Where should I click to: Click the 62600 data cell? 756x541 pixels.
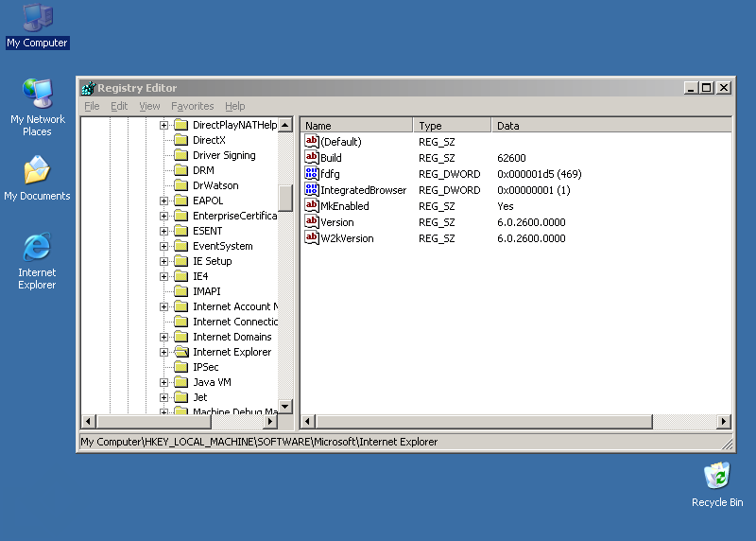511,158
